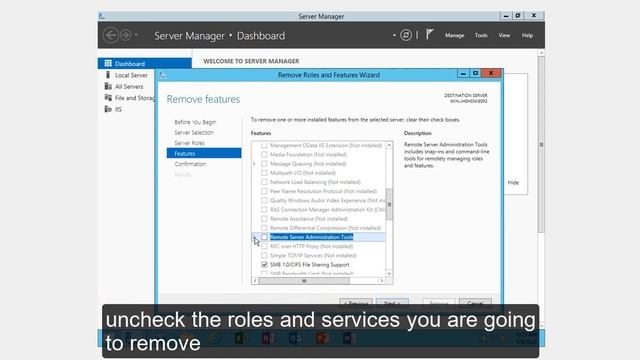
Task: Click the horizontal scroll right arrow in features list
Action: tap(382, 281)
